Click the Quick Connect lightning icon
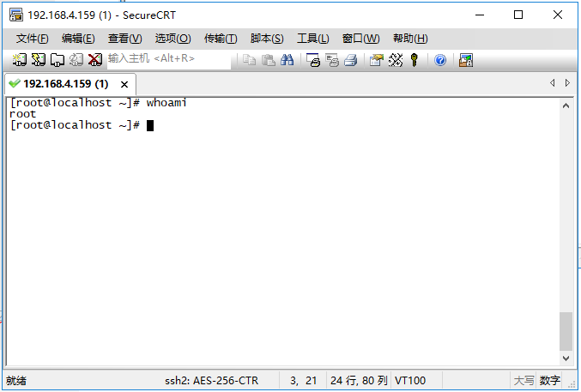 click(39, 60)
